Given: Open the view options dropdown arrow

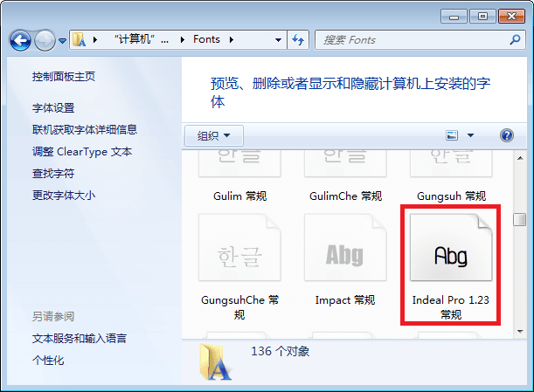Looking at the screenshot, I should [x=471, y=135].
